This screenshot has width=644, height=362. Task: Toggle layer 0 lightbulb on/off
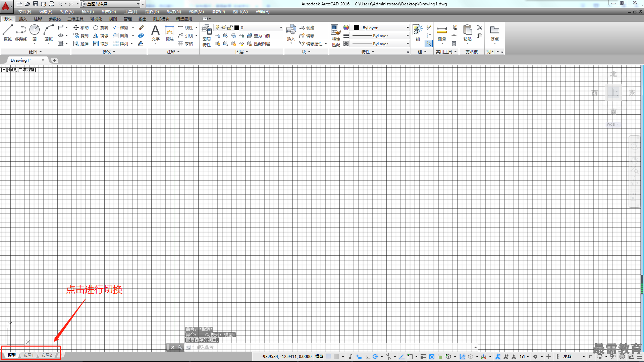(x=217, y=27)
